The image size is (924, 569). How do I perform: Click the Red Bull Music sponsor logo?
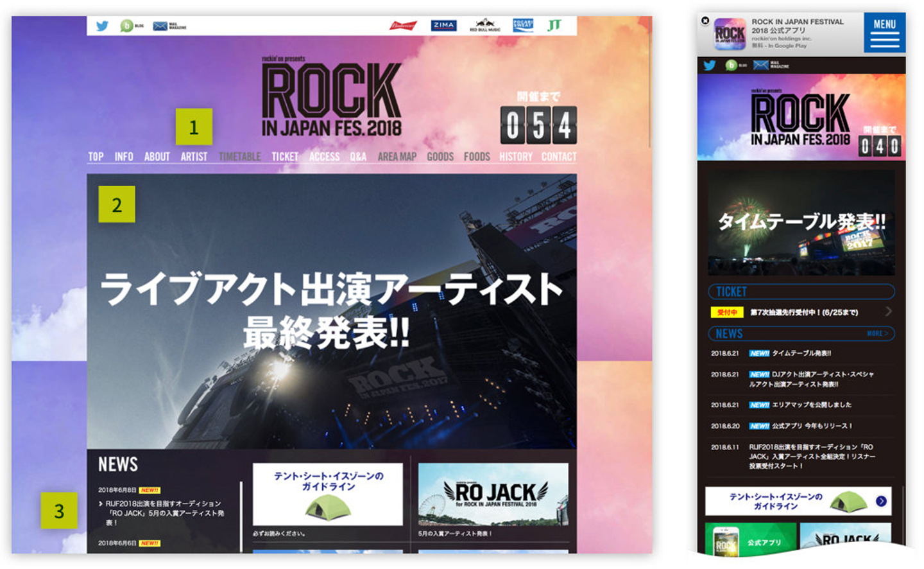pos(485,26)
